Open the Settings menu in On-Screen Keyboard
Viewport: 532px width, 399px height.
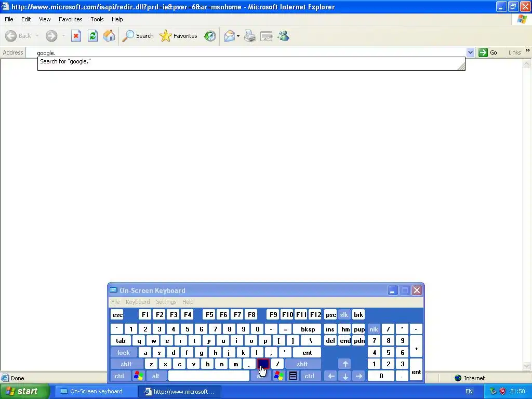(166, 302)
